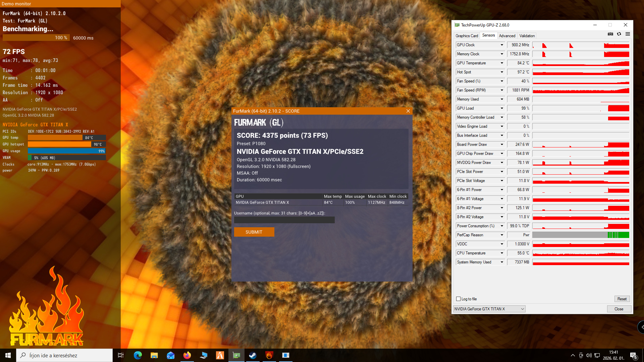Viewport: 644px width, 362px height.
Task: Click the GPU-Z refresh icon
Action: (x=619, y=34)
